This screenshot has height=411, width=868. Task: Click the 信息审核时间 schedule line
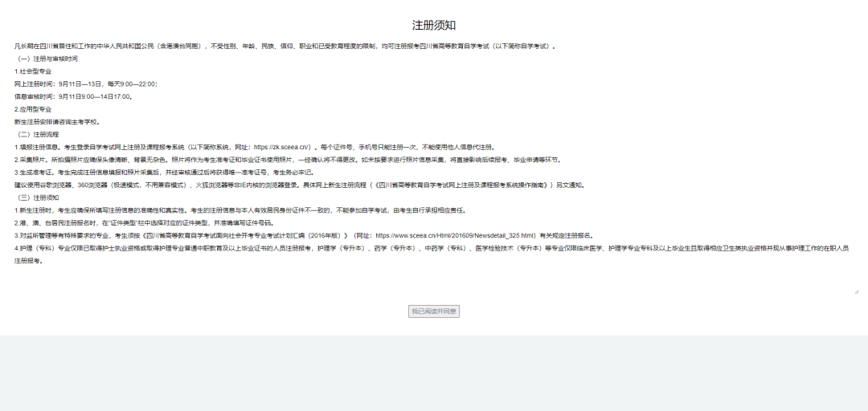point(73,96)
